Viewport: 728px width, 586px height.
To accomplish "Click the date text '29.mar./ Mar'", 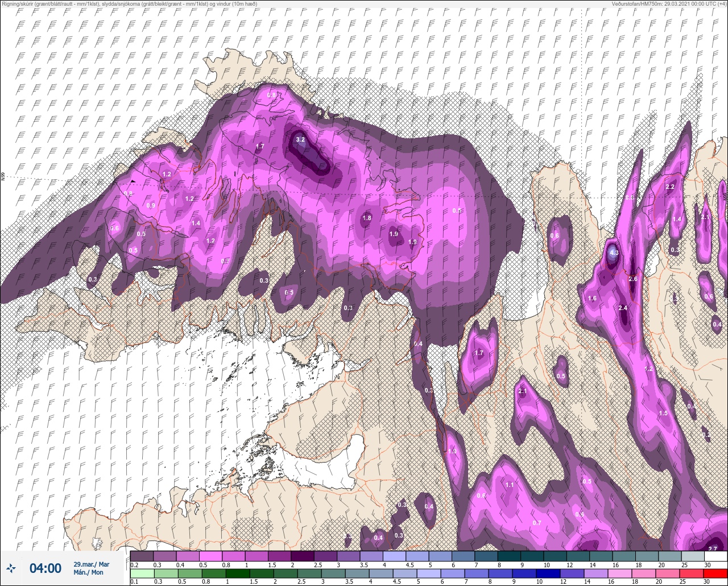I will click(x=91, y=564).
